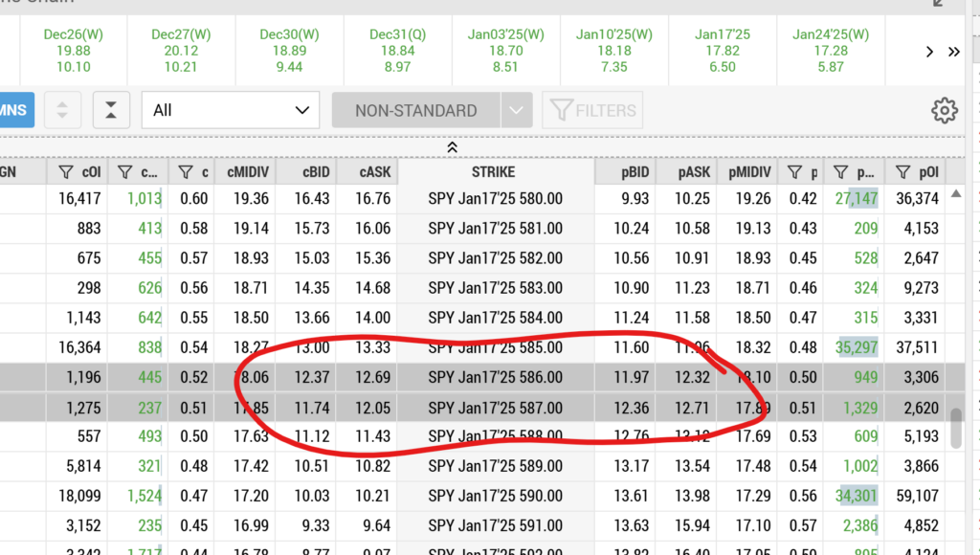Open the All strikes dropdown

tap(231, 110)
